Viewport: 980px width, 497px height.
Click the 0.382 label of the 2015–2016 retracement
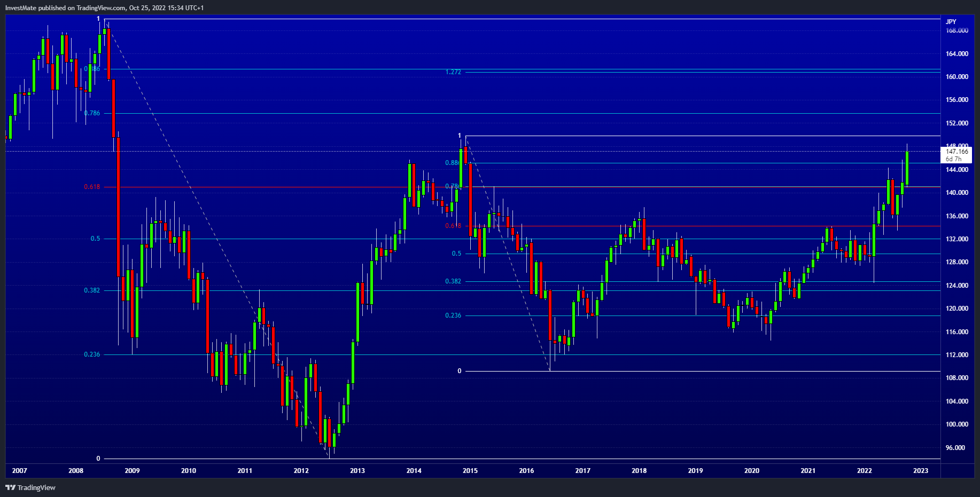tap(453, 281)
